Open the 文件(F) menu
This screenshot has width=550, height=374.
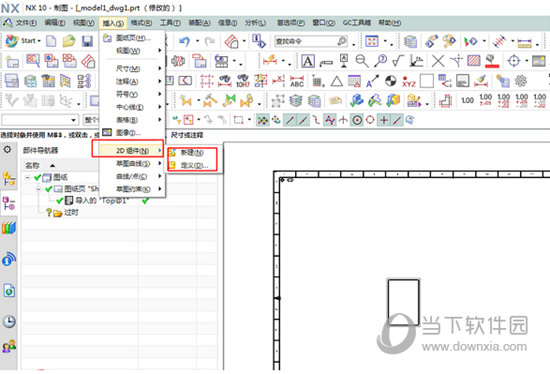point(26,23)
